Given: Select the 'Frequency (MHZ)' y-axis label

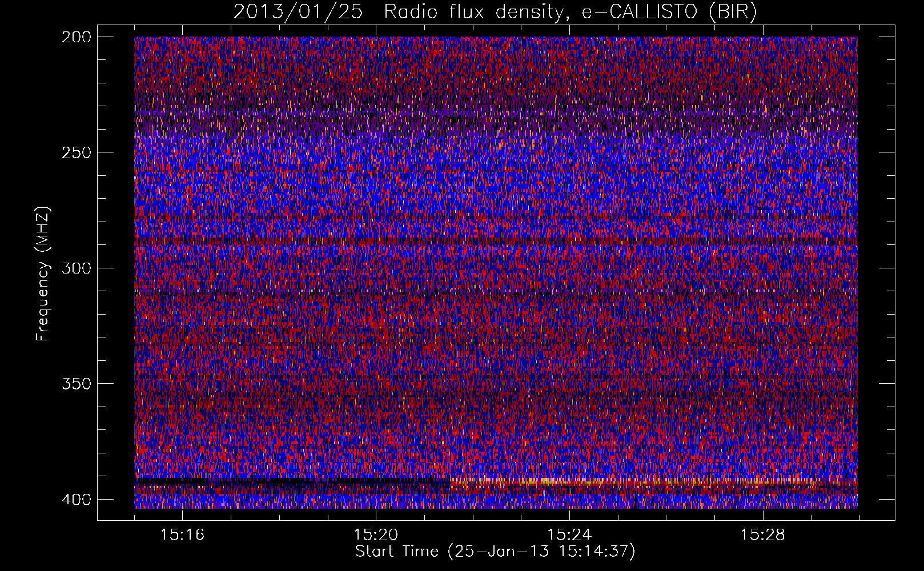Looking at the screenshot, I should [43, 274].
